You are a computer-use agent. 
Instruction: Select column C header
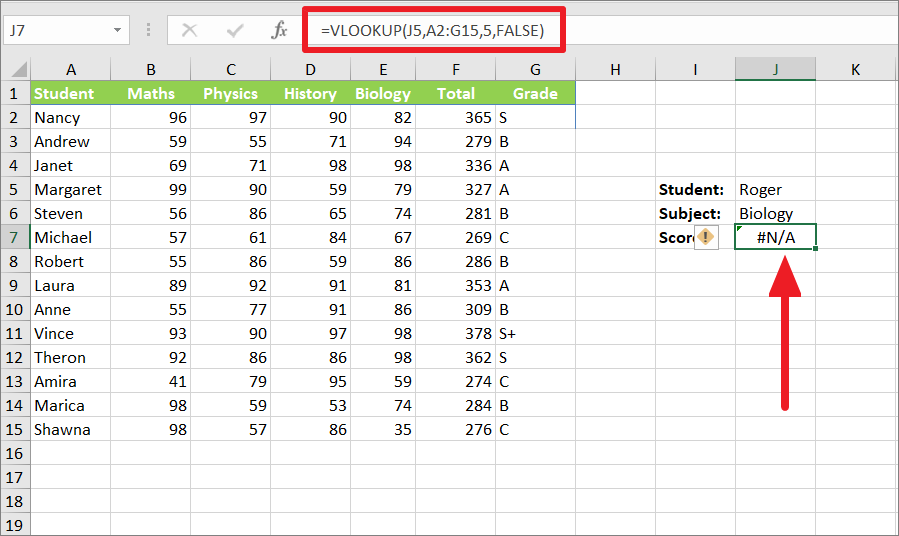coord(230,69)
